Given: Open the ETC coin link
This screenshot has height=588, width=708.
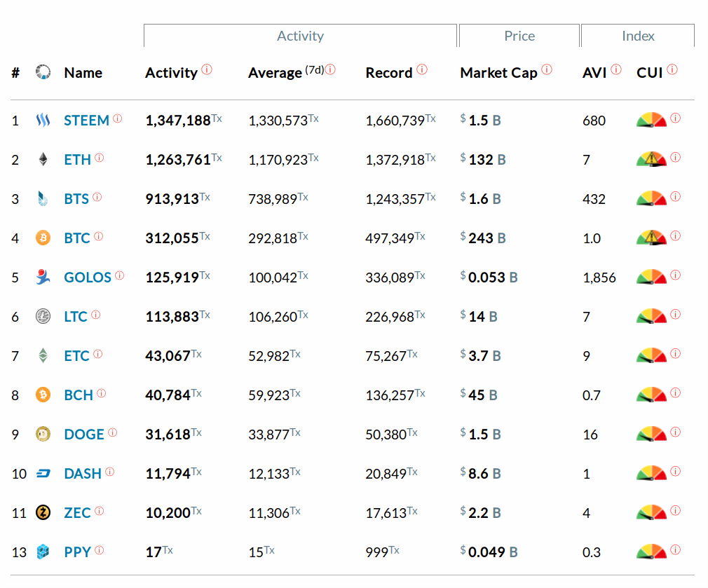Looking at the screenshot, I should tap(77, 356).
